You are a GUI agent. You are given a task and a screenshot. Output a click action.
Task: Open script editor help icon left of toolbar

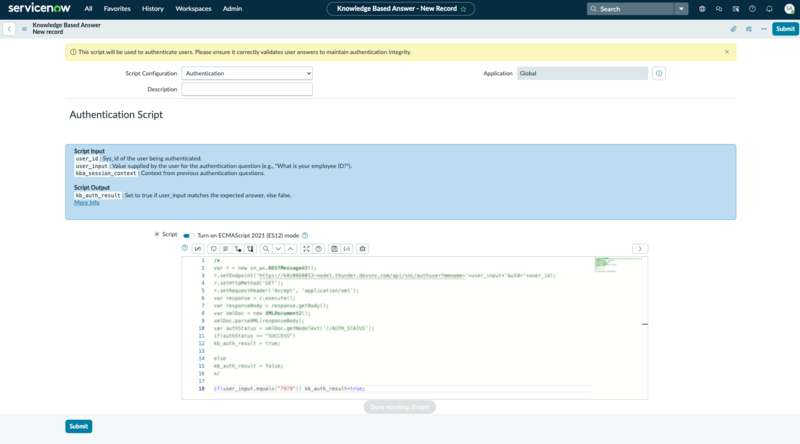coord(185,248)
